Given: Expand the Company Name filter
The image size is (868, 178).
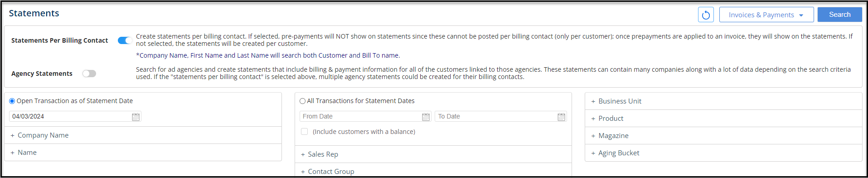Looking at the screenshot, I should coord(143,135).
